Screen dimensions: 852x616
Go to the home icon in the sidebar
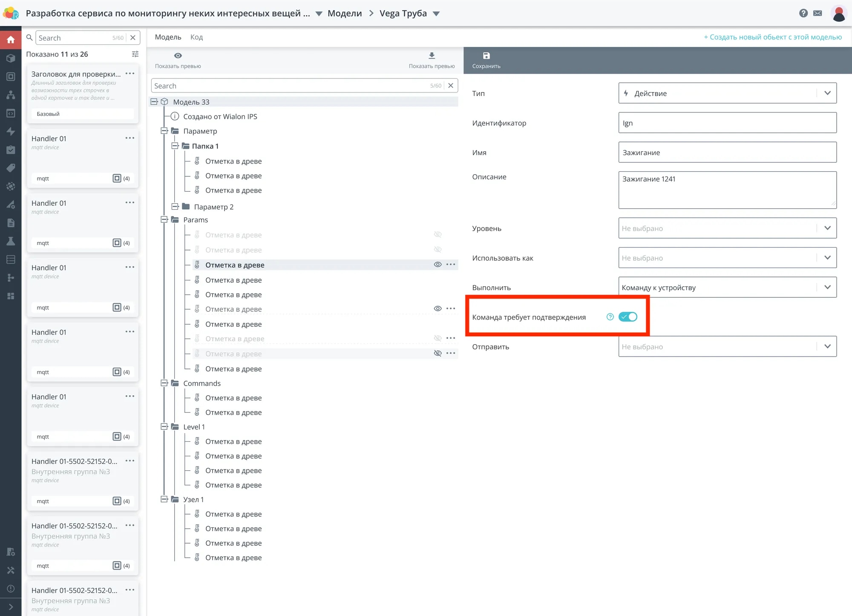click(11, 40)
